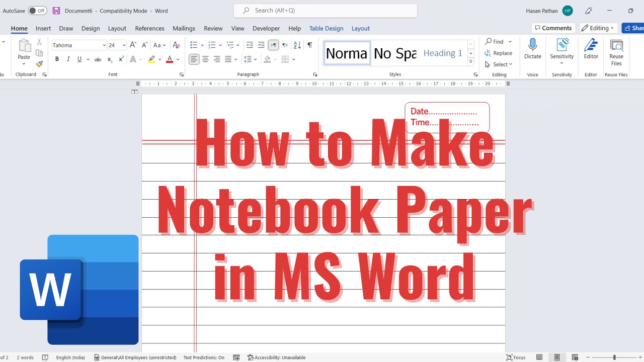
Task: Set left-to-right text direction
Action: (x=273, y=45)
